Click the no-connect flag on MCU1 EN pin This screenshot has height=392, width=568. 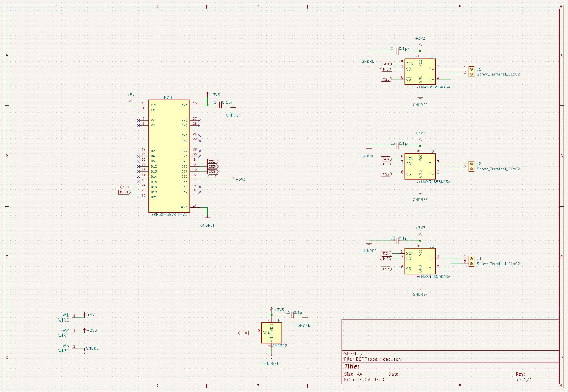138,110
